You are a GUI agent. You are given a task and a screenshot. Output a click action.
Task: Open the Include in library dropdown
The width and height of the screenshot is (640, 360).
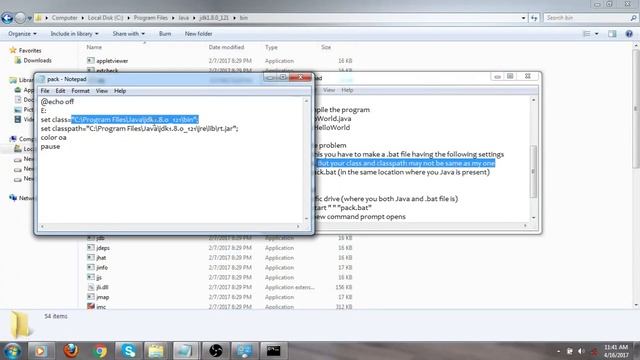[74, 34]
